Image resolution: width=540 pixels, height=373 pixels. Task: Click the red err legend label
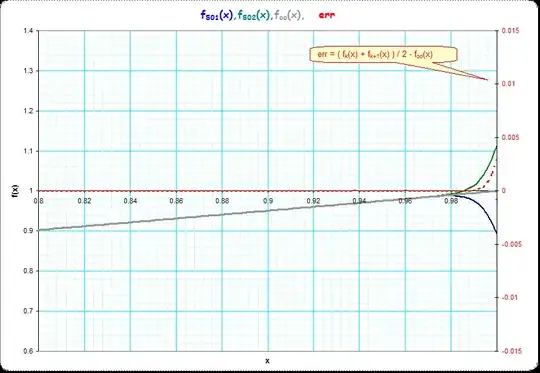point(327,15)
